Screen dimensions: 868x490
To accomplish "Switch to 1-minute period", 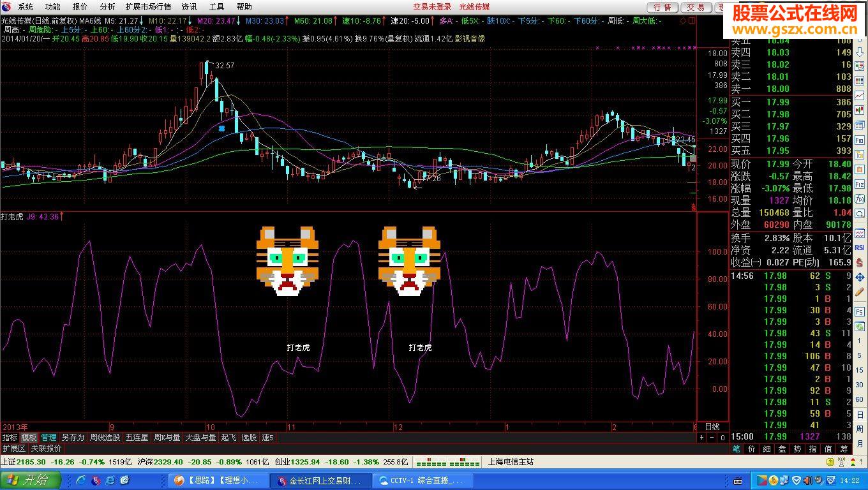I will 859,341.
